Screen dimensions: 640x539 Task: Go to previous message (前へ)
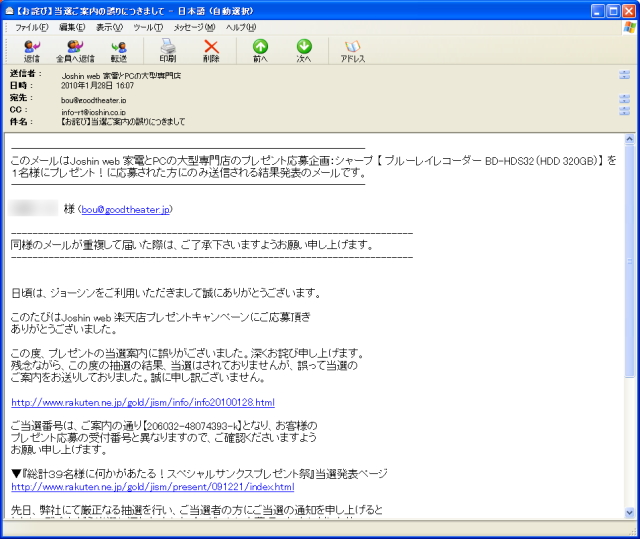pyautogui.click(x=260, y=51)
